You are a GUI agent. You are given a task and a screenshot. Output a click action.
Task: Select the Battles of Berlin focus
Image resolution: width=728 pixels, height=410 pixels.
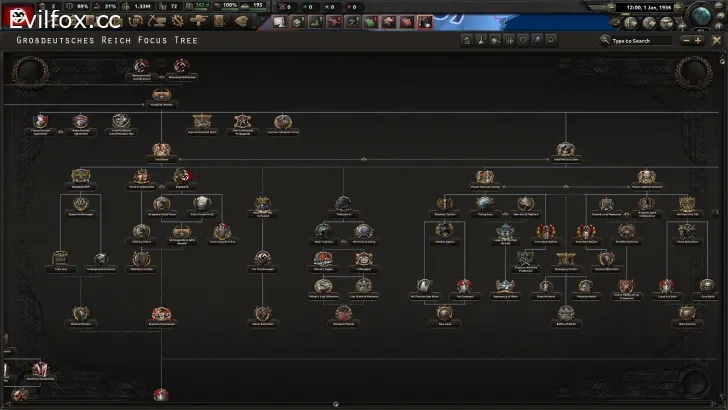[566, 313]
